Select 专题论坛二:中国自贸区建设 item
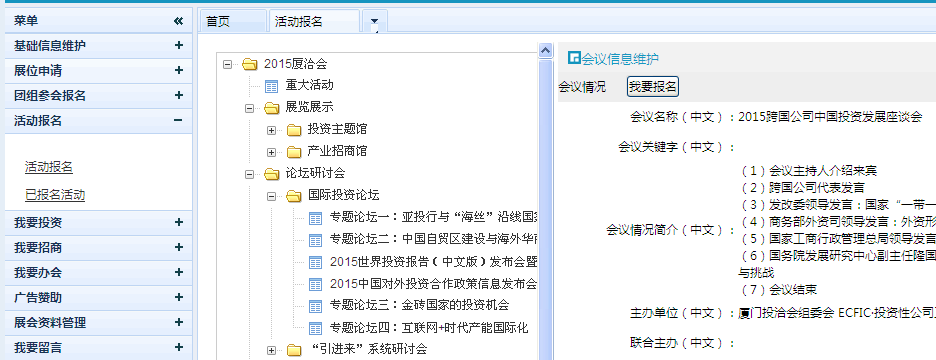 (433, 239)
